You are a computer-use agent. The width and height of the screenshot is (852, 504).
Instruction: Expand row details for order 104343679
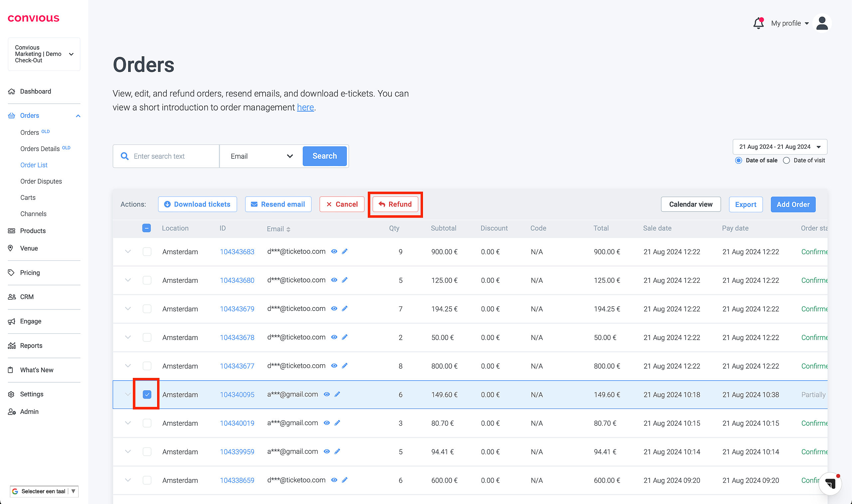[128, 309]
